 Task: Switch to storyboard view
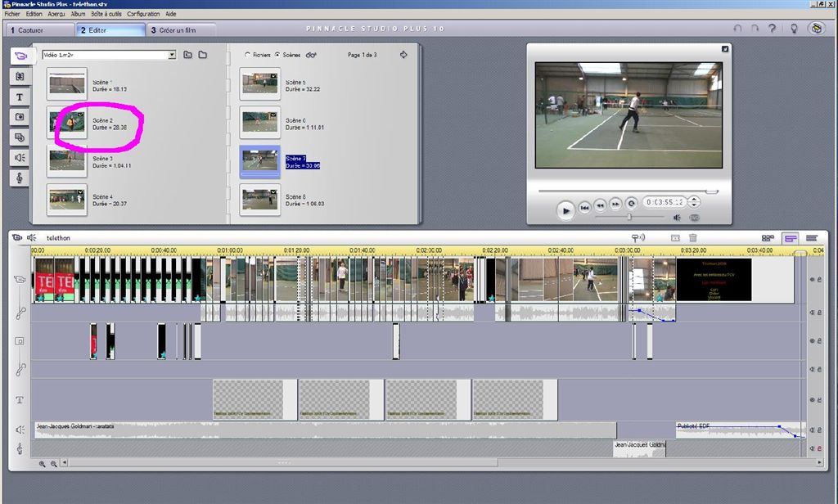(768, 238)
